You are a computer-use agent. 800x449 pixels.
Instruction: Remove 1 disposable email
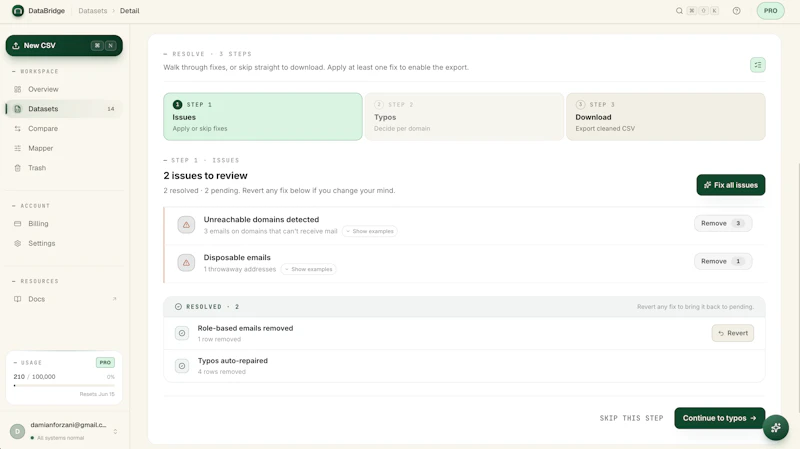pyautogui.click(x=723, y=261)
